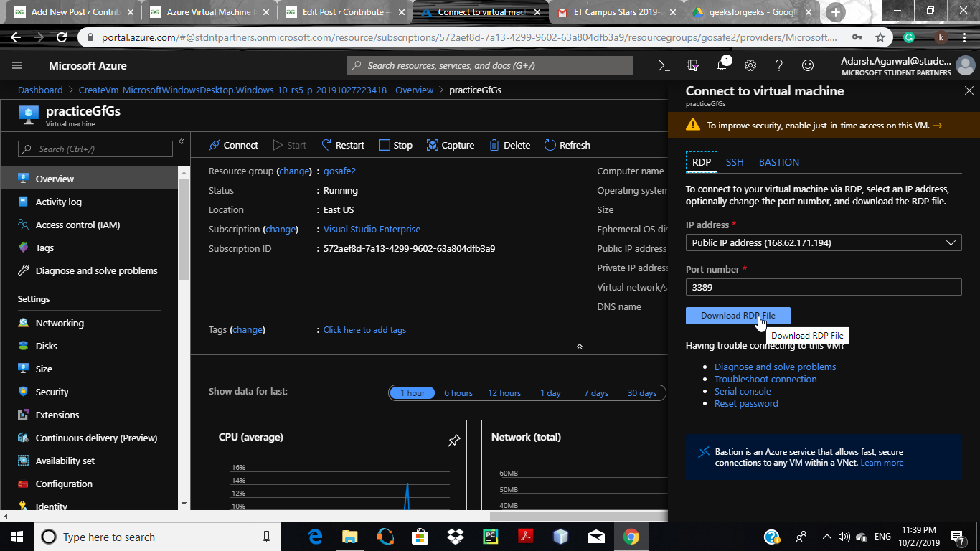The height and width of the screenshot is (551, 980).
Task: Click the Capture VM toolbar button
Action: pyautogui.click(x=451, y=145)
